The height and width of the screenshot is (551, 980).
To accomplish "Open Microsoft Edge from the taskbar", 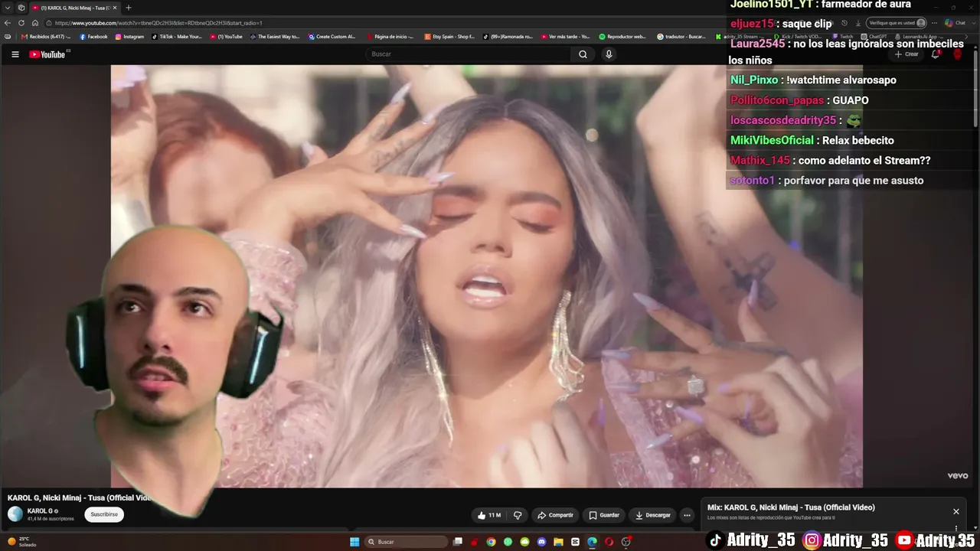I will pyautogui.click(x=592, y=542).
